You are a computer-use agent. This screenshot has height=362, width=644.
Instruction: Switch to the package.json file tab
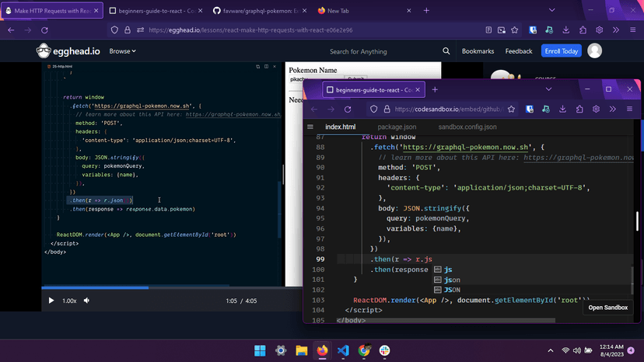click(x=397, y=127)
